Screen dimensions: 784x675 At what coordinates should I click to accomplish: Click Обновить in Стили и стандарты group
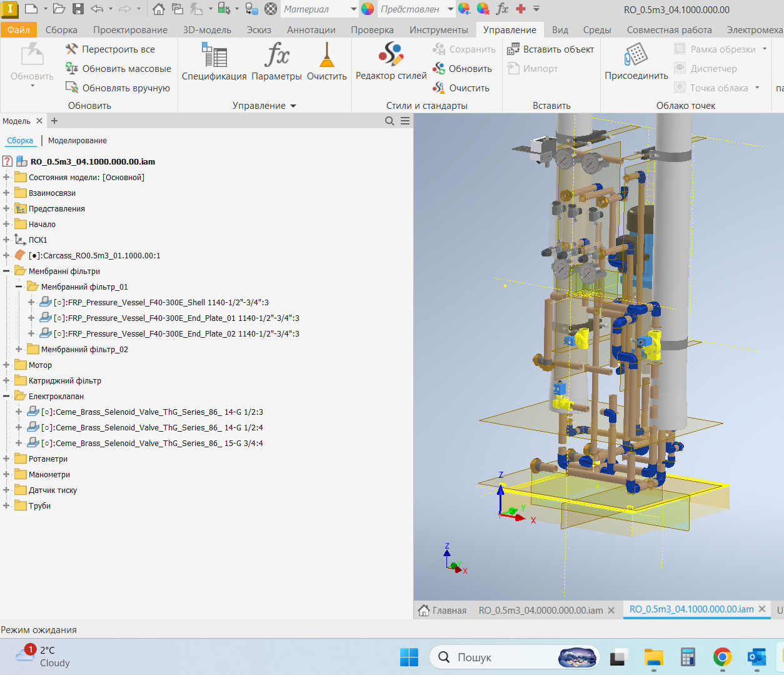click(462, 68)
